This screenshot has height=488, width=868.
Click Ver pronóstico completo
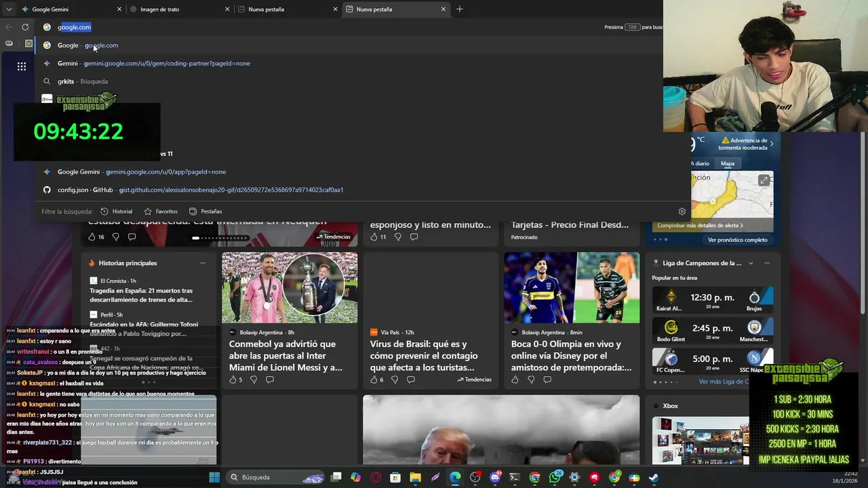738,240
